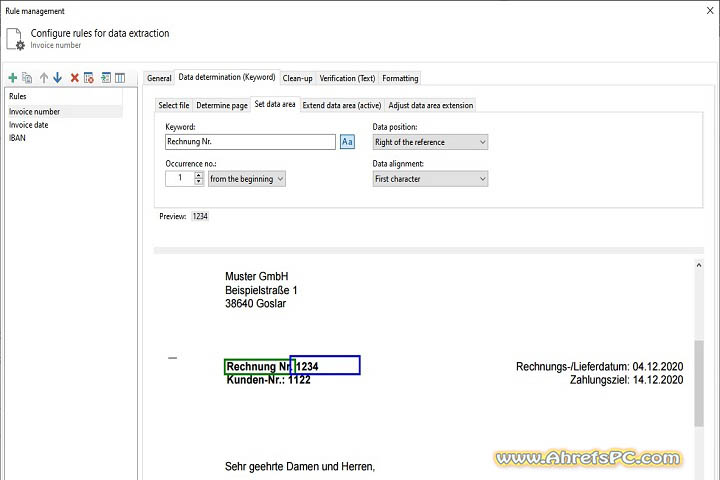Select the Set data area sub-tab
Screen dimensions: 720x480
pos(275,104)
